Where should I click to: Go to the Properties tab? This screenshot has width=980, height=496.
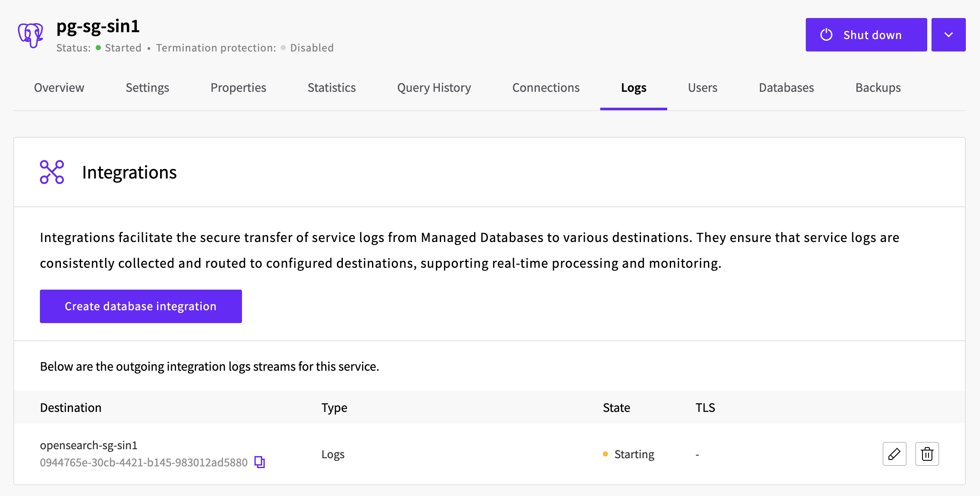[238, 88]
